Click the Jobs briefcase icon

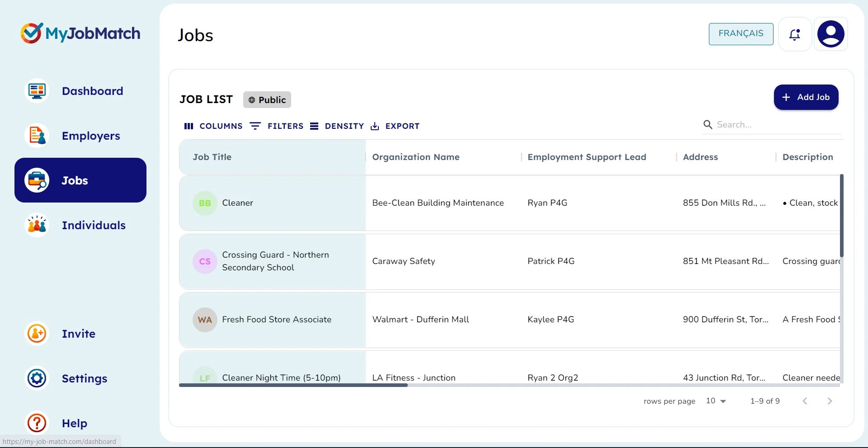[37, 180]
